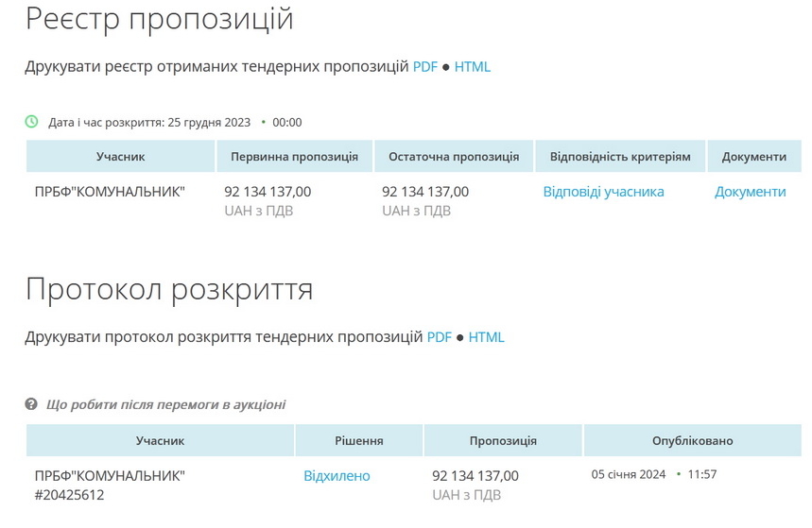Viewport: 812px width, 528px height.
Task: Click the 'Пропозиція' column header in protocol table
Action: tap(503, 441)
